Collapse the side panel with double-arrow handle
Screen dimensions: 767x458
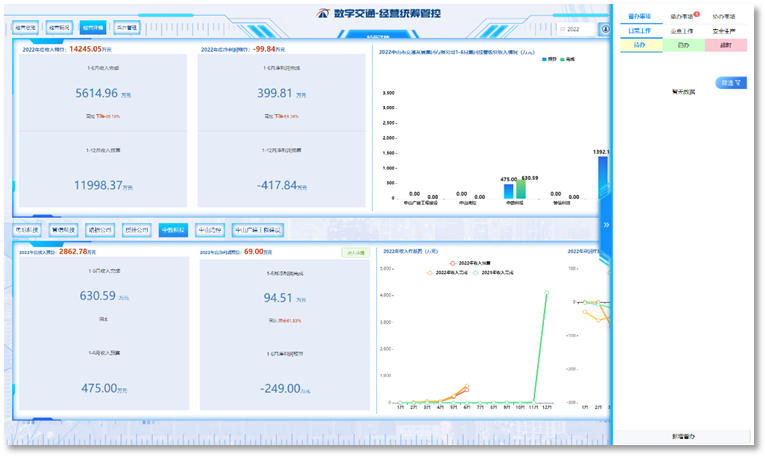(x=606, y=225)
